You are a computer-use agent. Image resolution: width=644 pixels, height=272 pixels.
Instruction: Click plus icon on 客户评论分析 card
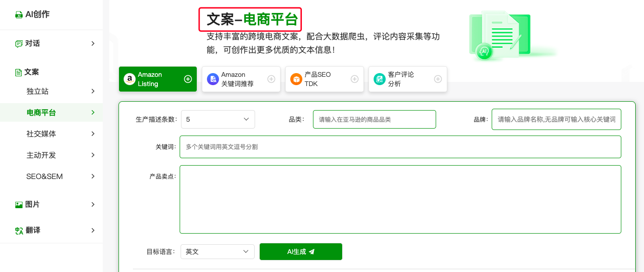click(x=438, y=79)
